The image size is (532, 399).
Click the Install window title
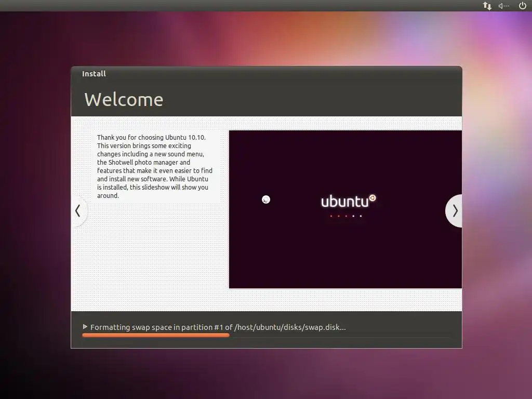pos(94,74)
